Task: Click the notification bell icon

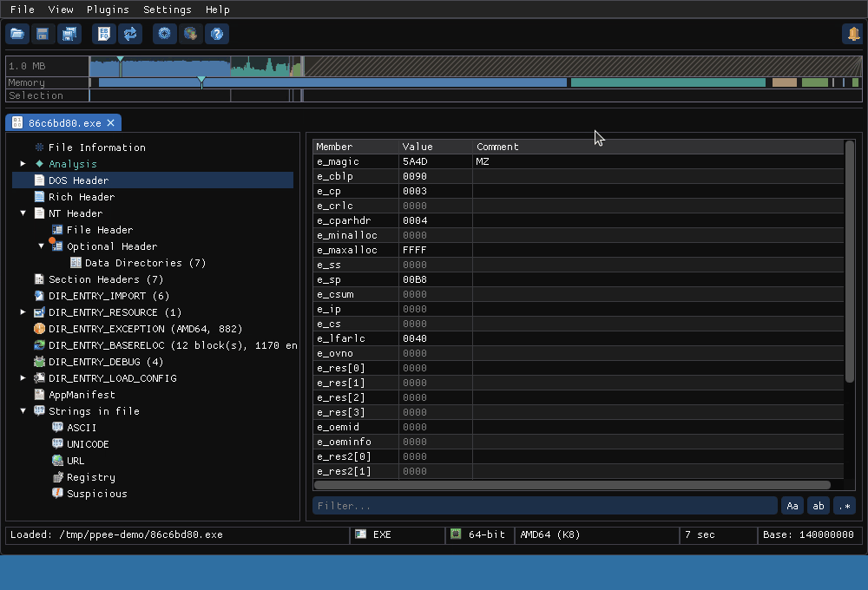Action: click(853, 34)
